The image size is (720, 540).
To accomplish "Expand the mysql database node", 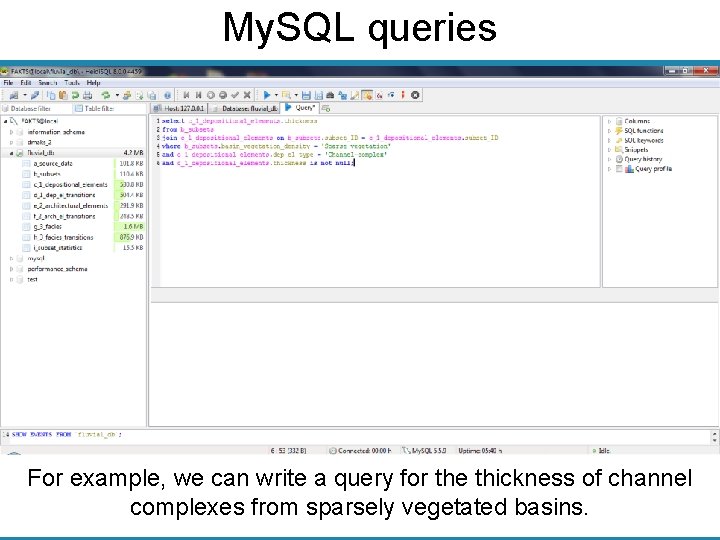I will 11,258.
